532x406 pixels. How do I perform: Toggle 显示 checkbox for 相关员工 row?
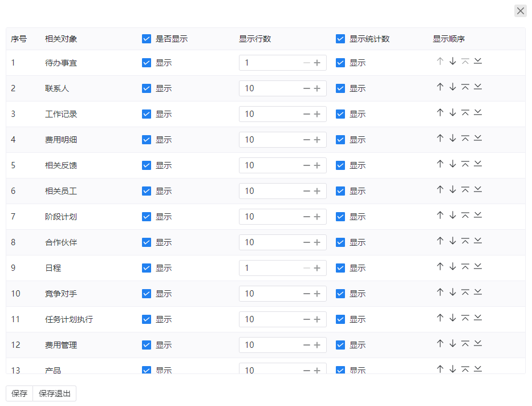tap(147, 191)
